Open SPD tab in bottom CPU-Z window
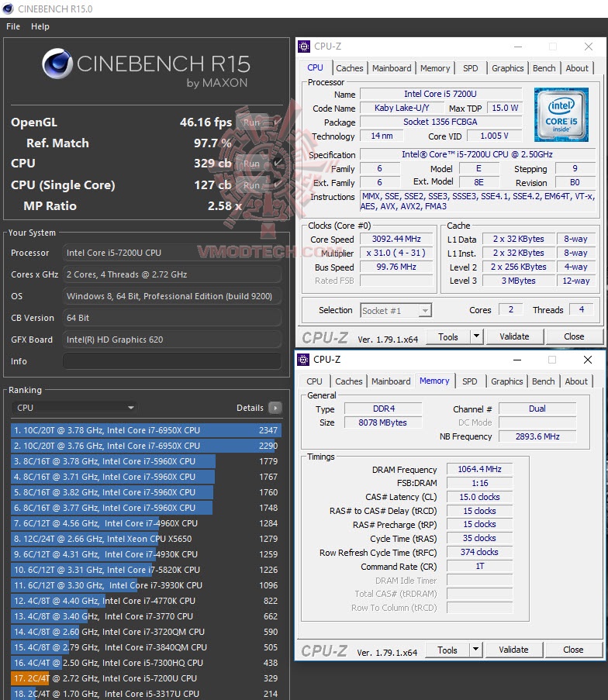 [469, 381]
